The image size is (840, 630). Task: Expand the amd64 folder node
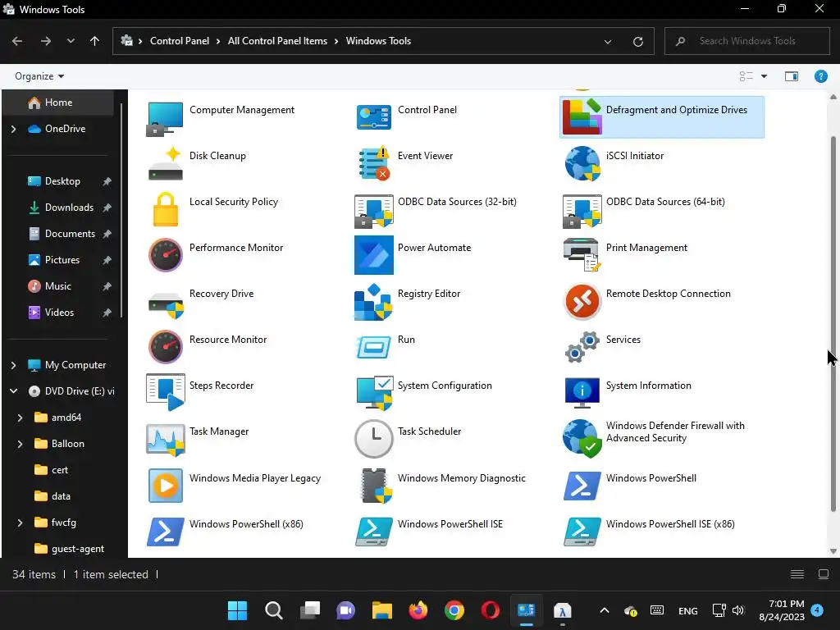pos(20,418)
